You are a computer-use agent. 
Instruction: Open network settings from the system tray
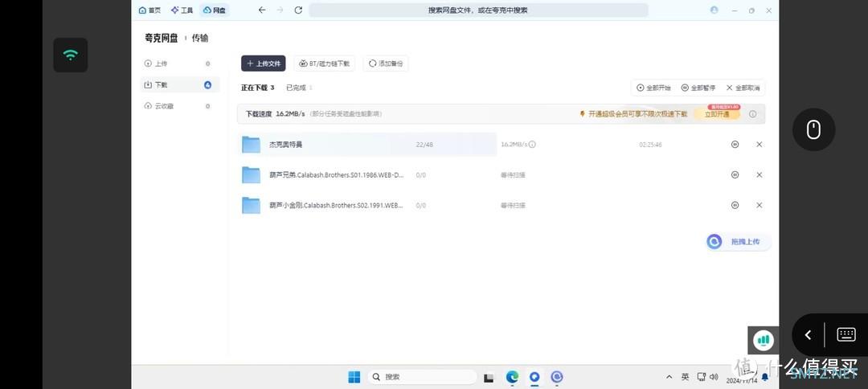pyautogui.click(x=701, y=377)
